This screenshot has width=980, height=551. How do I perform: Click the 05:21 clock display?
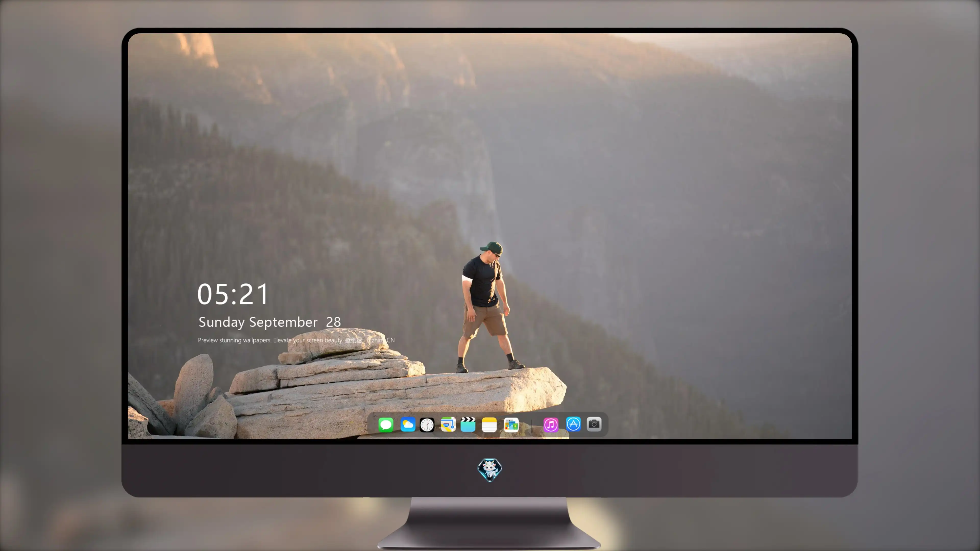click(x=233, y=294)
